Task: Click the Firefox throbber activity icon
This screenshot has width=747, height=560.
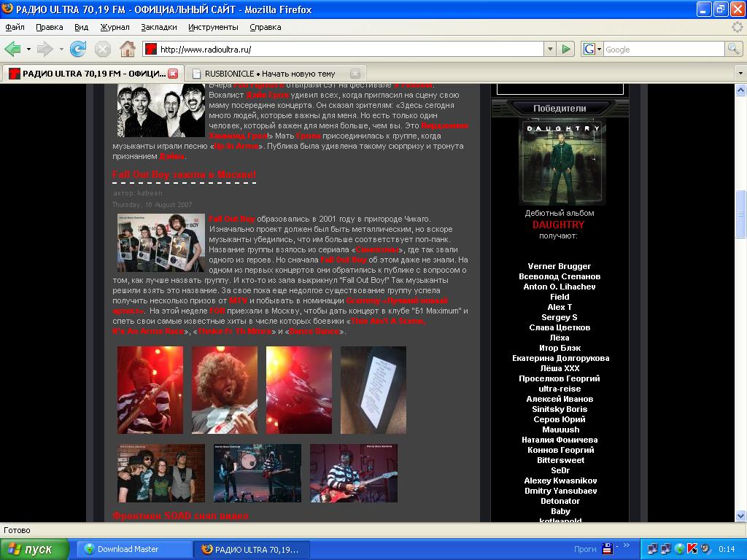Action: [x=737, y=27]
